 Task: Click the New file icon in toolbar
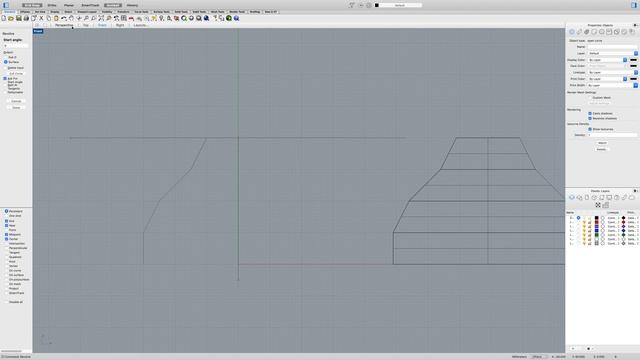click(x=4, y=18)
